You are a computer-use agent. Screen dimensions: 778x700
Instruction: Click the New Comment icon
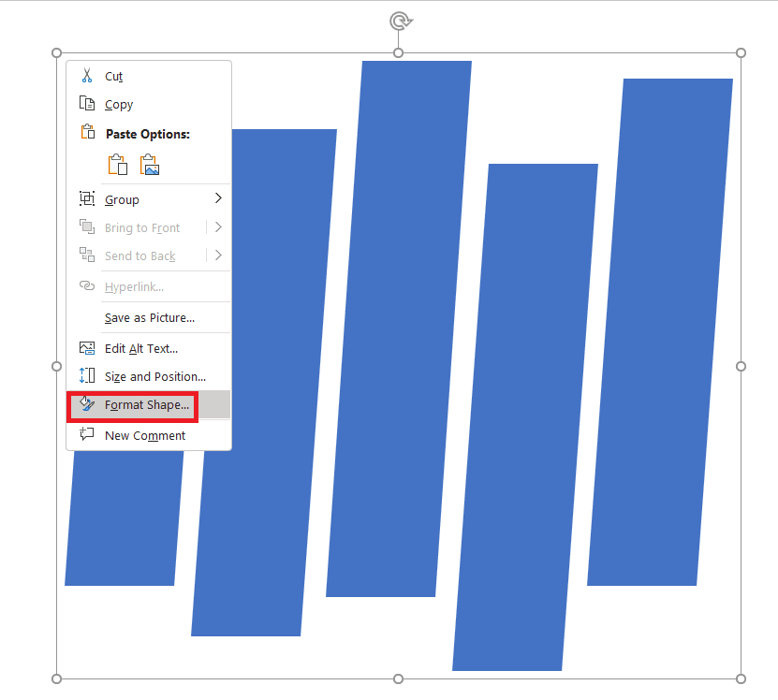[x=87, y=434]
